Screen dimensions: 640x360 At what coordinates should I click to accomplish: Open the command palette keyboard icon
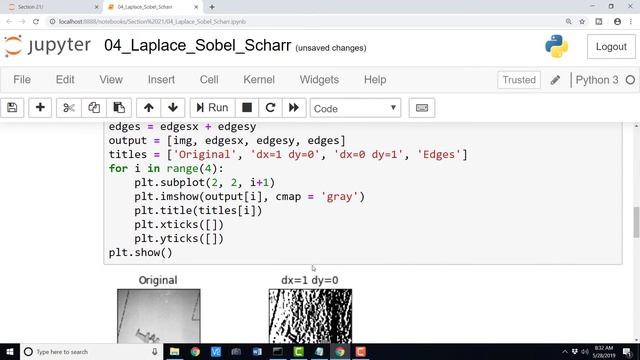point(422,108)
